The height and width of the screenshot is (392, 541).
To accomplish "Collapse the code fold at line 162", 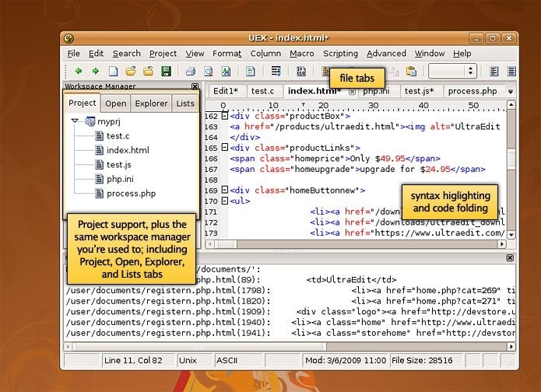I will pyautogui.click(x=224, y=116).
